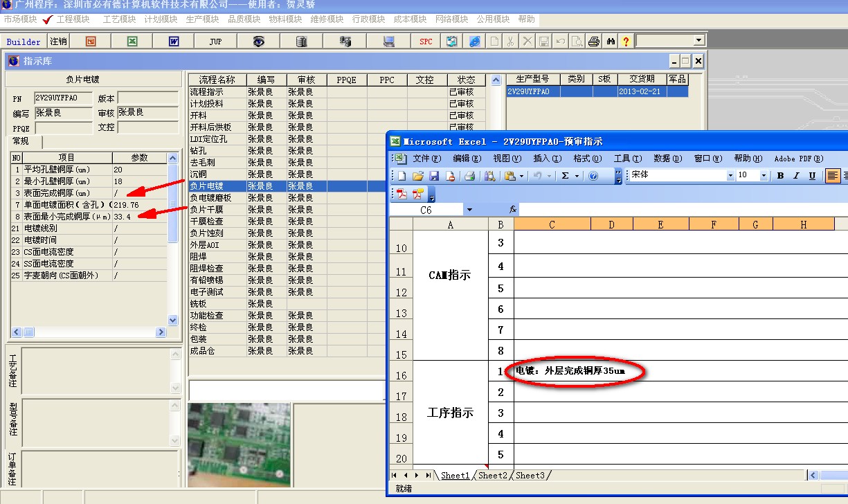Screen dimensions: 848x504
Task: Select the 钻孔 process row
Action: 337,150
